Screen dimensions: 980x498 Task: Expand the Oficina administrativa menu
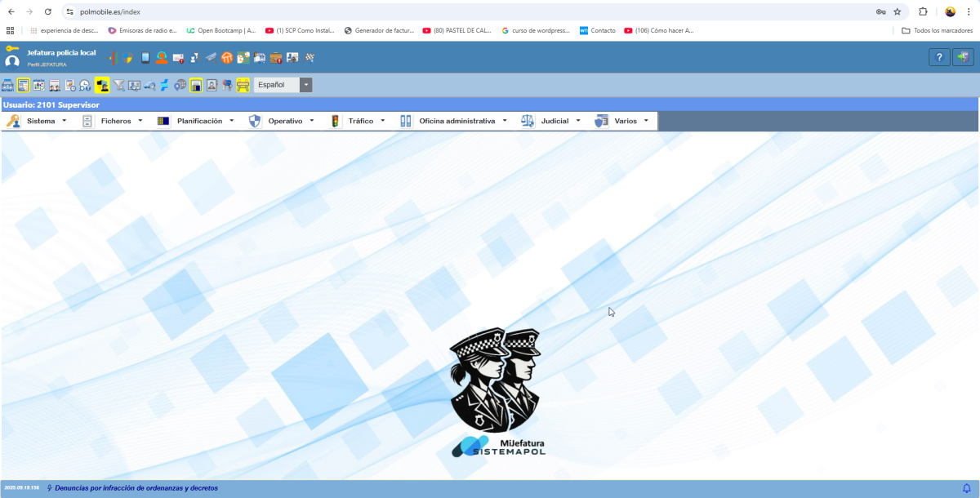click(457, 121)
